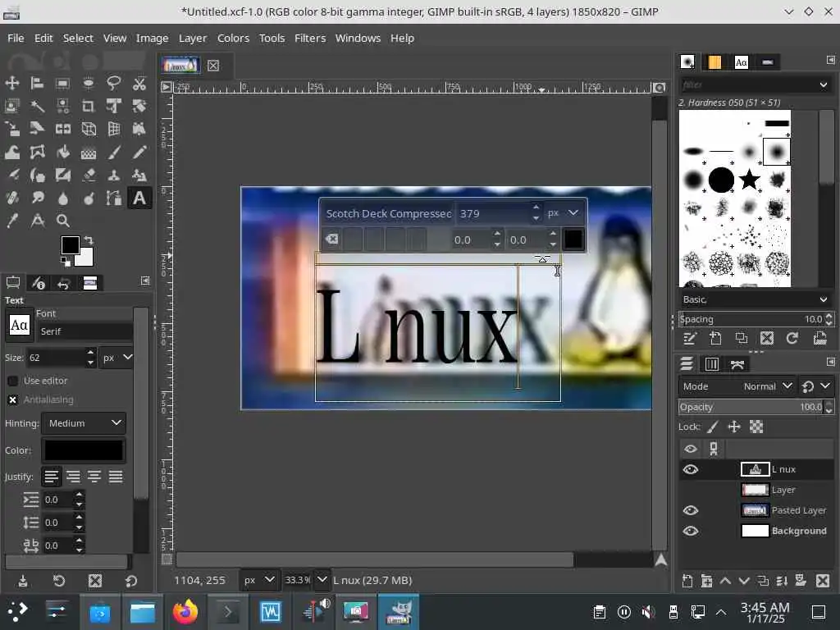The height and width of the screenshot is (630, 840).
Task: Hide the L nux text layer
Action: [691, 469]
